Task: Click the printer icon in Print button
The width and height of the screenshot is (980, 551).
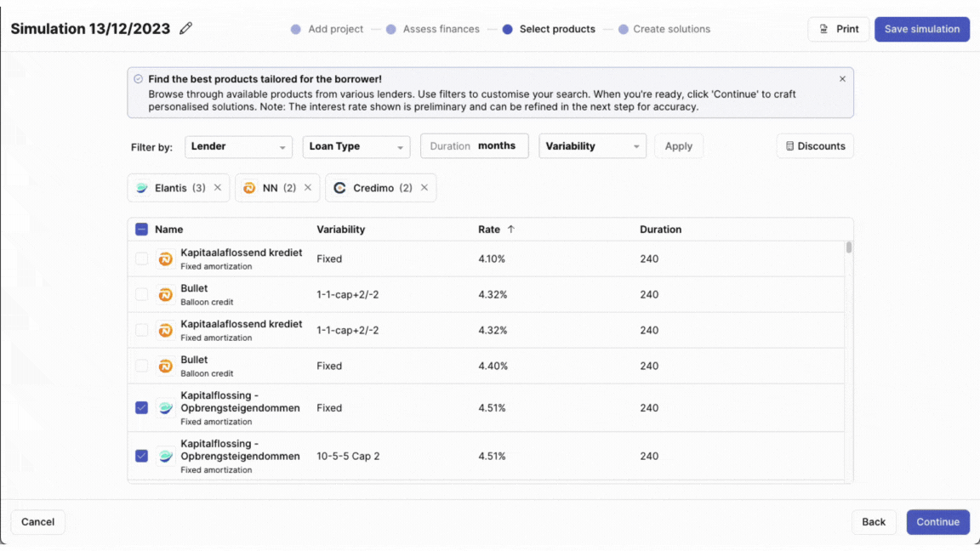Action: (x=823, y=30)
